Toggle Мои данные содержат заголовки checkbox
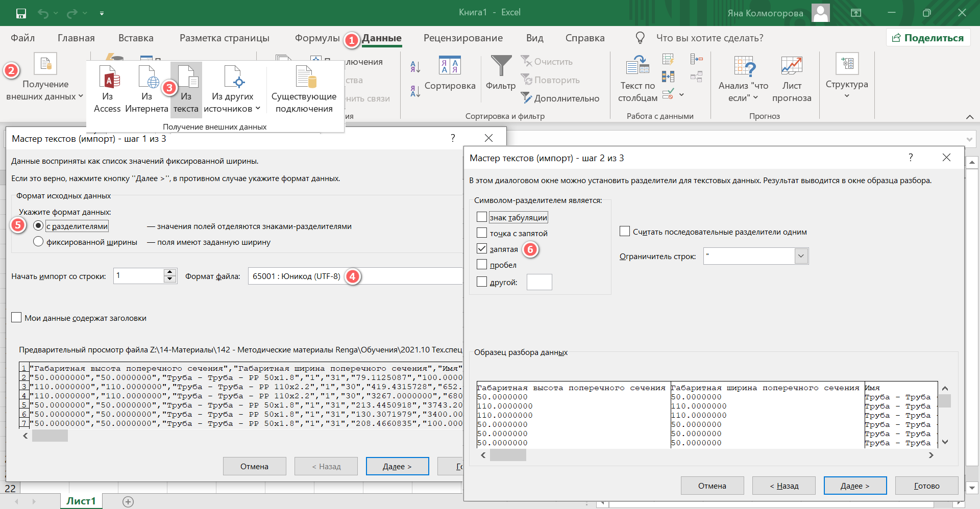This screenshot has width=980, height=509. click(16, 317)
